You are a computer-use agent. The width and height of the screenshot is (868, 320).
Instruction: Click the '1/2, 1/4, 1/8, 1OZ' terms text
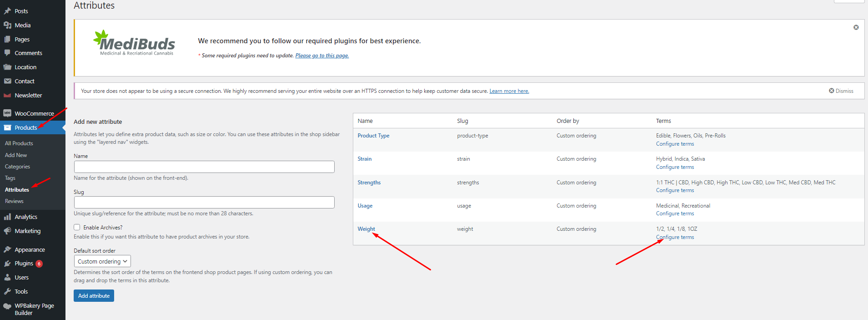(677, 229)
